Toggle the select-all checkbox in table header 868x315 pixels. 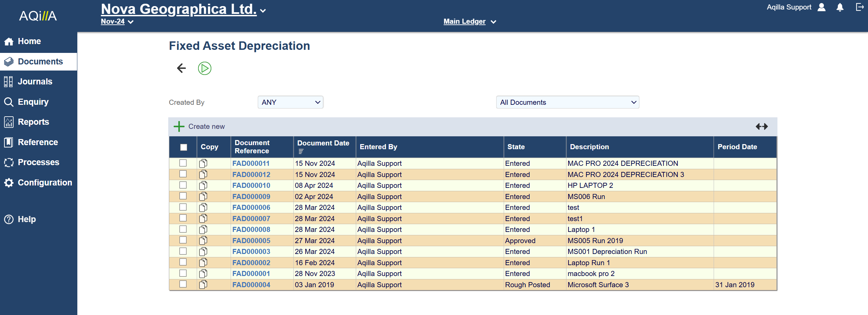coord(184,147)
